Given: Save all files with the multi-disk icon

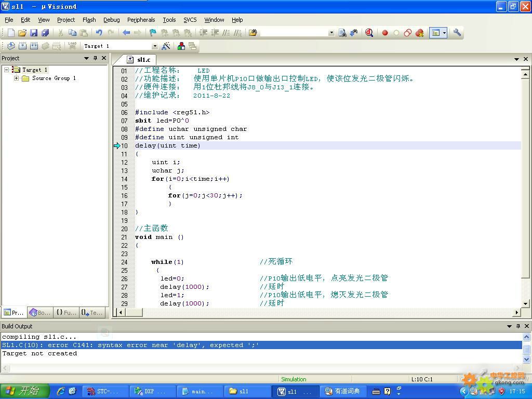Looking at the screenshot, I should pos(45,33).
